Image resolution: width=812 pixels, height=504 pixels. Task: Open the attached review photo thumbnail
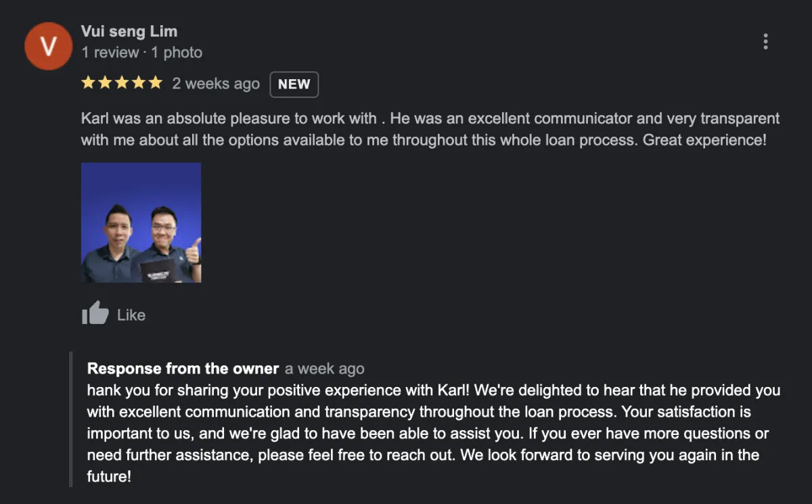(141, 223)
